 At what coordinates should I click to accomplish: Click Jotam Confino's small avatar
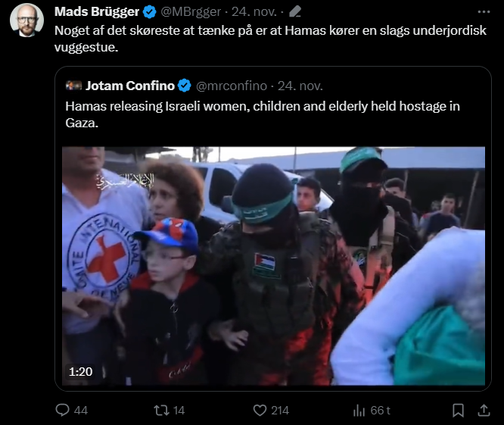point(73,86)
